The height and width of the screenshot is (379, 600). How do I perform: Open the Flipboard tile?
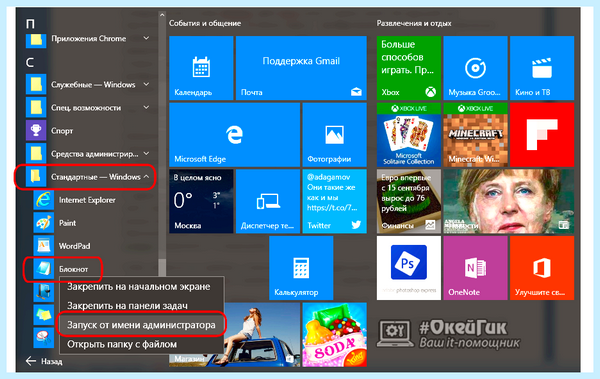[x=542, y=135]
